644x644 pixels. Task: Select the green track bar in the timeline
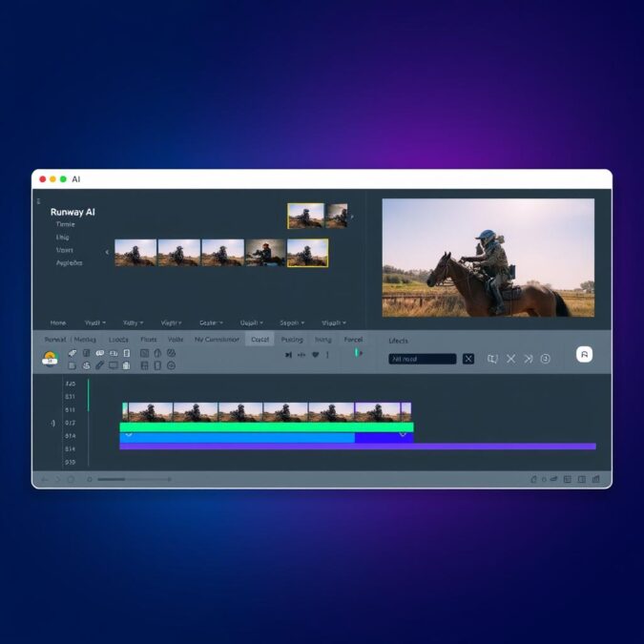point(266,427)
